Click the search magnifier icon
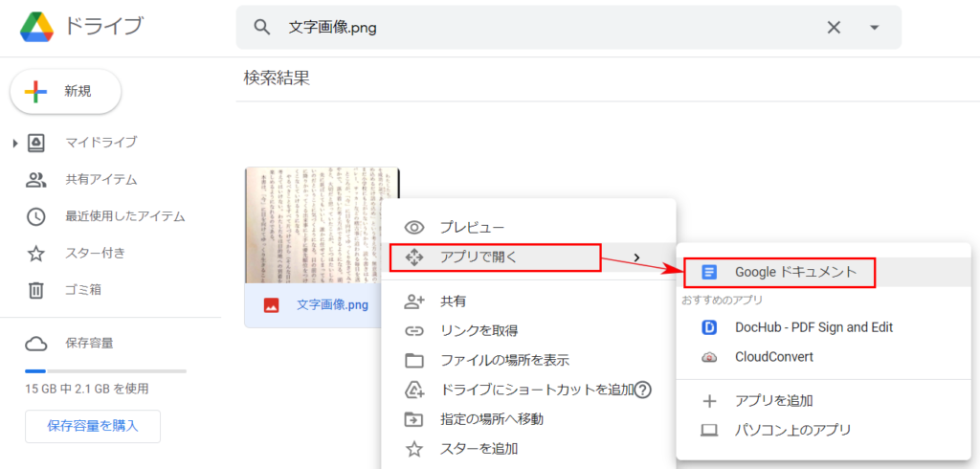Image resolution: width=980 pixels, height=469 pixels. pos(262,28)
